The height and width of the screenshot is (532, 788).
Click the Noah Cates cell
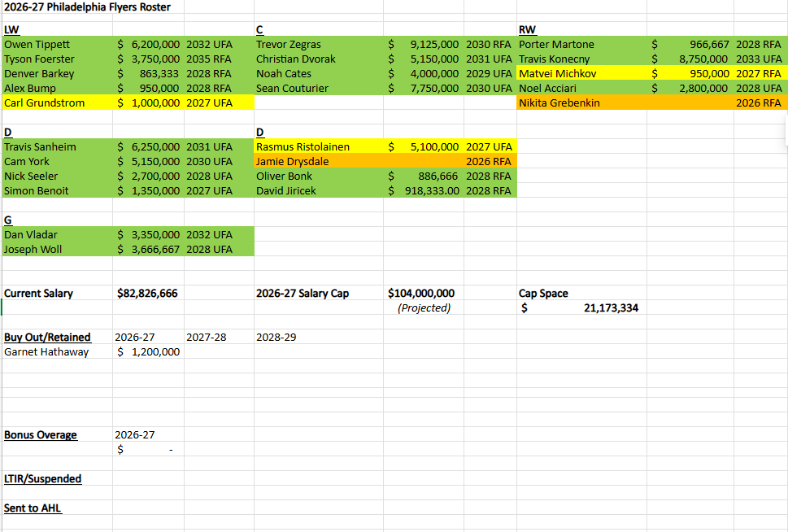pyautogui.click(x=319, y=73)
